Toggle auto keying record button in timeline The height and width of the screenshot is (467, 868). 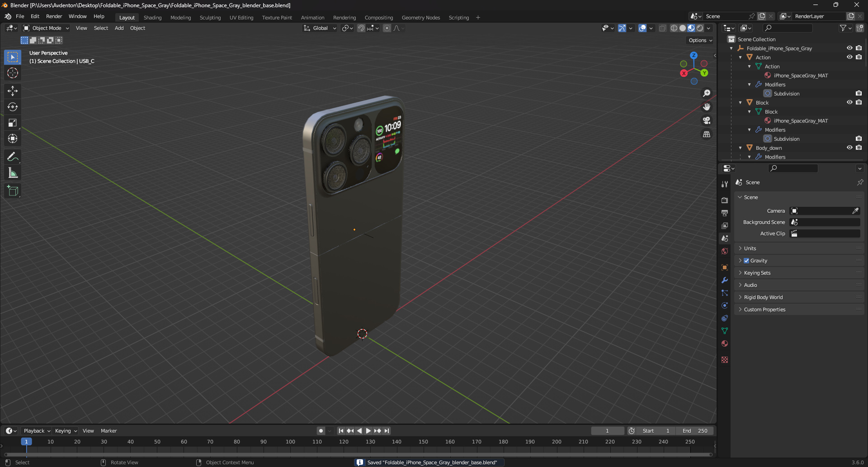pyautogui.click(x=321, y=431)
